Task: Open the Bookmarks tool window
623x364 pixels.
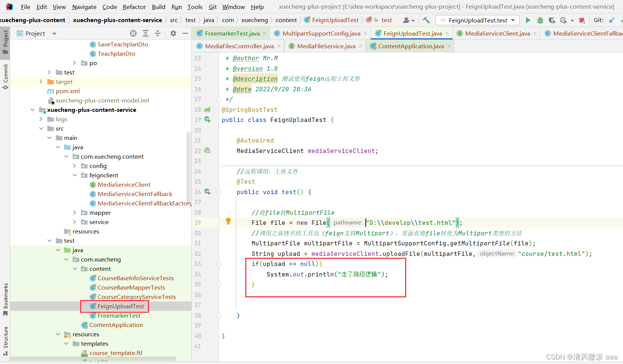Action: click(5, 299)
